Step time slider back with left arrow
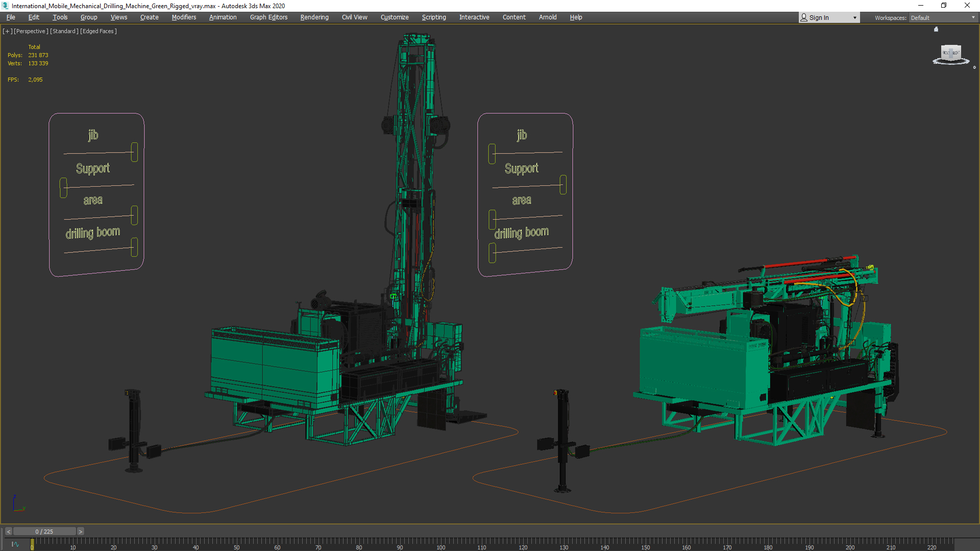The width and height of the screenshot is (980, 551). [9, 532]
